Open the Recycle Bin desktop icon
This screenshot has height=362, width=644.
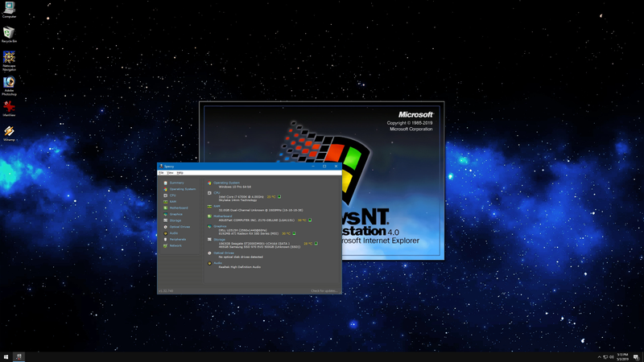(9, 35)
